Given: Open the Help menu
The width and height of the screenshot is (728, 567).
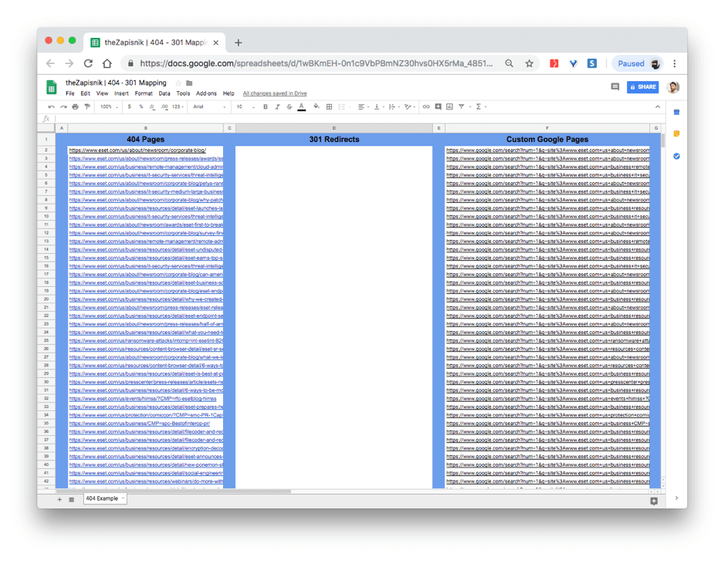Looking at the screenshot, I should tap(229, 93).
